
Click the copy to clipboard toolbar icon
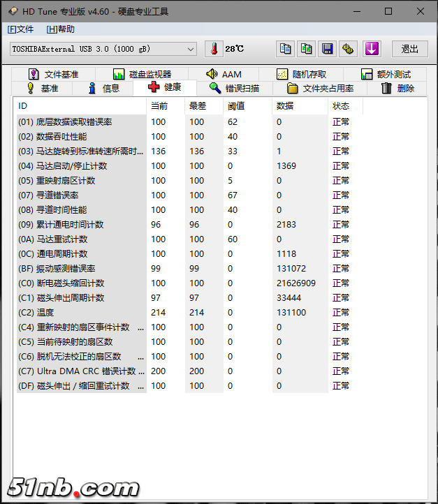(x=285, y=49)
